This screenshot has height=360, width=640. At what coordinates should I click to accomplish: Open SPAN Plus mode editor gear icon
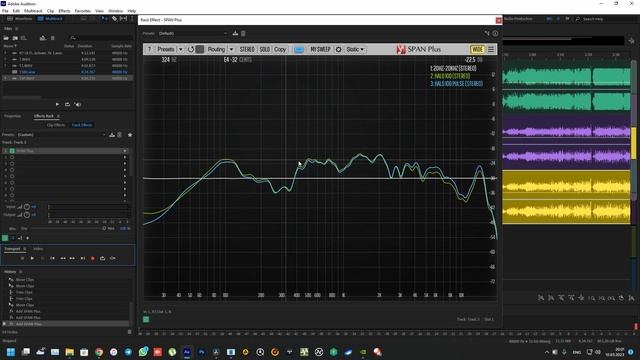[338, 49]
